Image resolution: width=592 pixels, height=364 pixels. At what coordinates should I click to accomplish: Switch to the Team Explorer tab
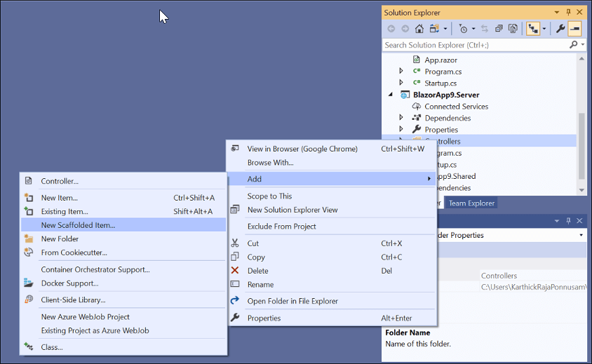pos(471,203)
